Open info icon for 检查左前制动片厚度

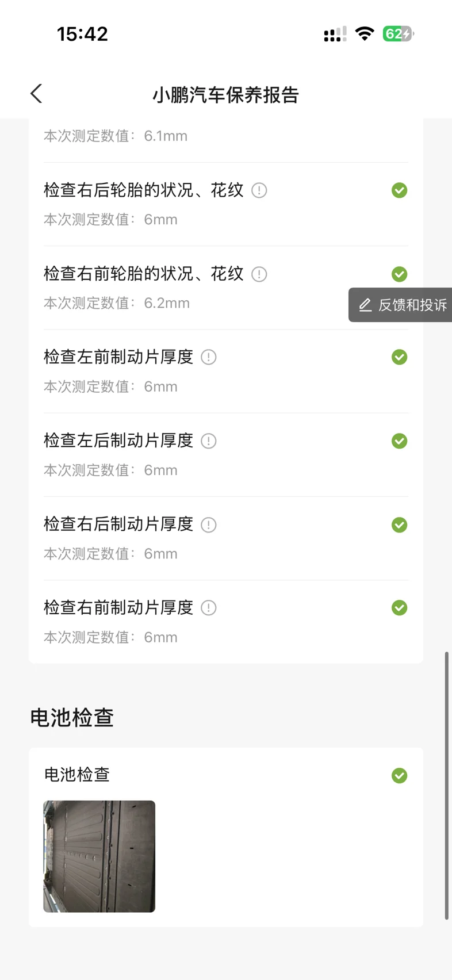tap(209, 357)
